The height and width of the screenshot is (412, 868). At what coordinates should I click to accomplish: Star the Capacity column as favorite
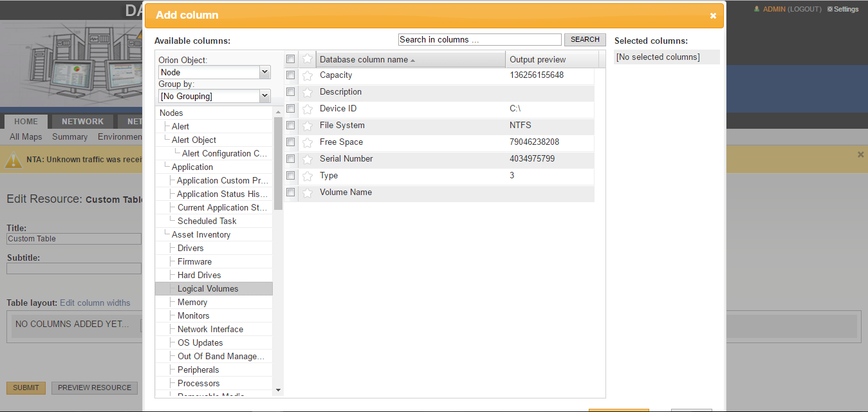(308, 75)
